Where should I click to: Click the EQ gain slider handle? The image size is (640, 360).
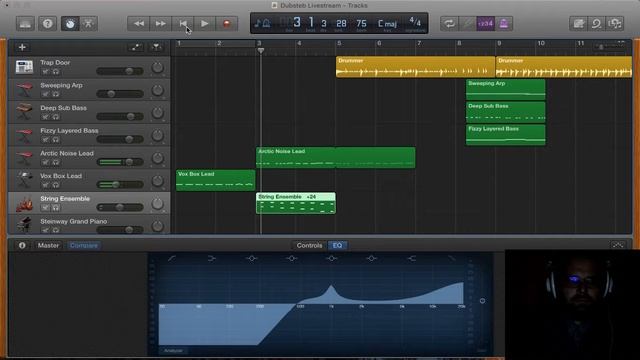point(482,301)
